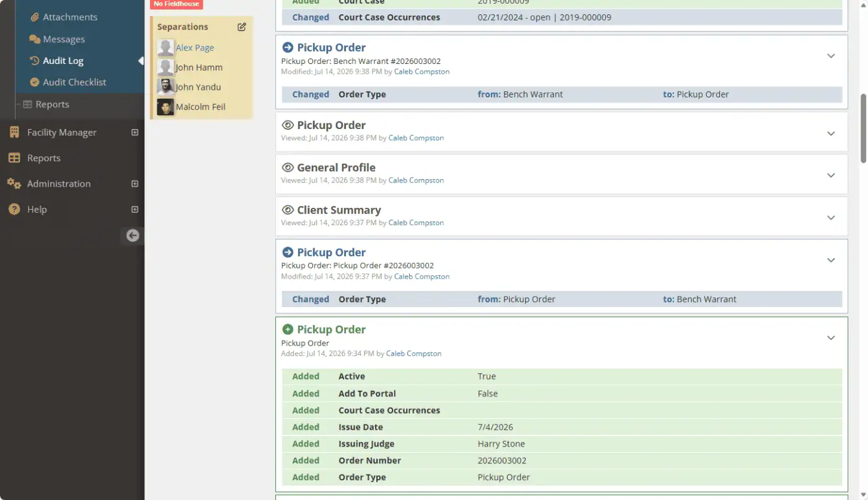
Task: Click the building icon beside Facility Manager
Action: pos(14,132)
